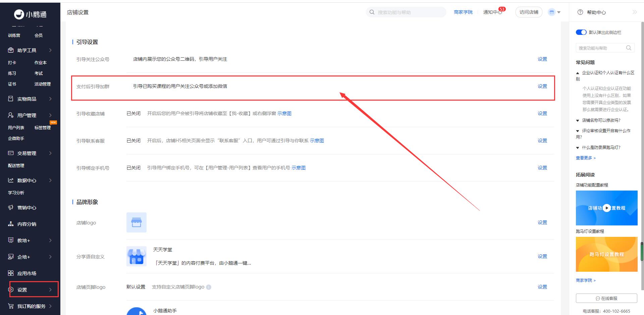Open the account avatar icon in header
This screenshot has height=315, width=644.
click(552, 12)
